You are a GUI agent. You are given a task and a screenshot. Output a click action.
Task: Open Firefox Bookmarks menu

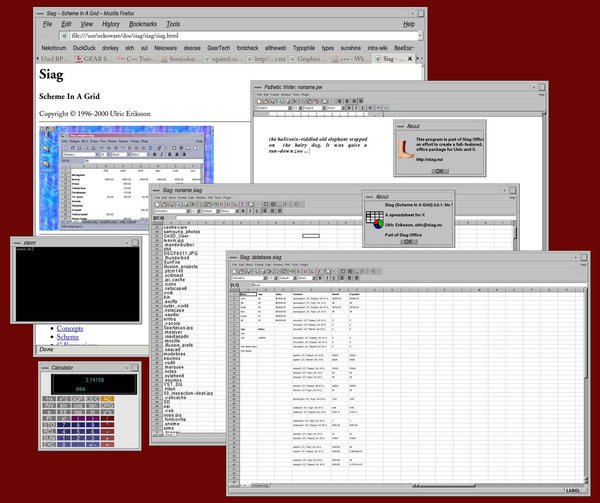(143, 24)
